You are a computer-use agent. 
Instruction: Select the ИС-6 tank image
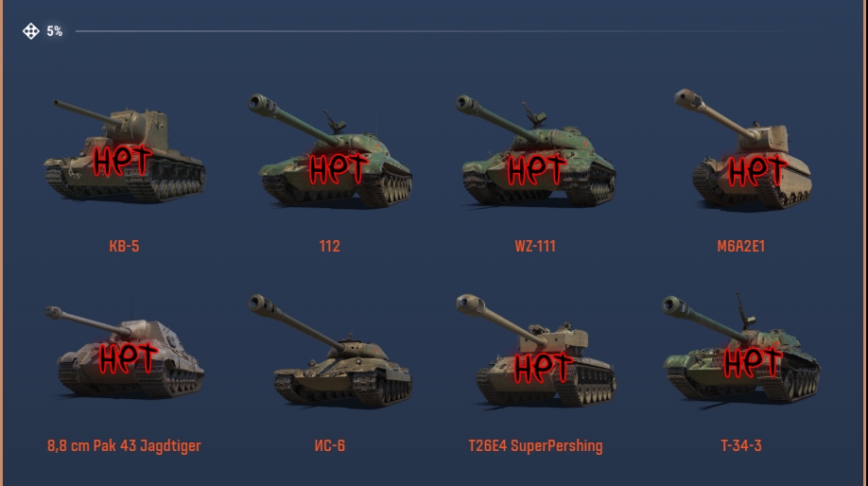pos(330,351)
